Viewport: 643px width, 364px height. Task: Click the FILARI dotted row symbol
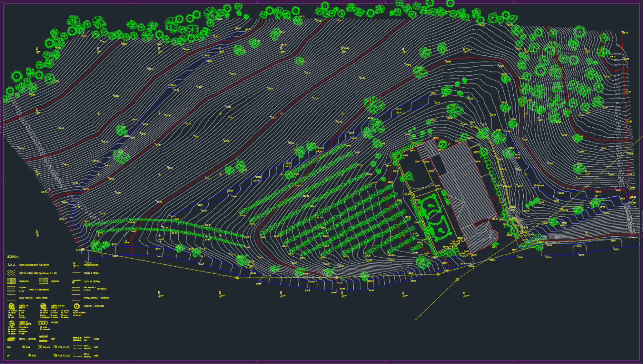[x=77, y=339]
